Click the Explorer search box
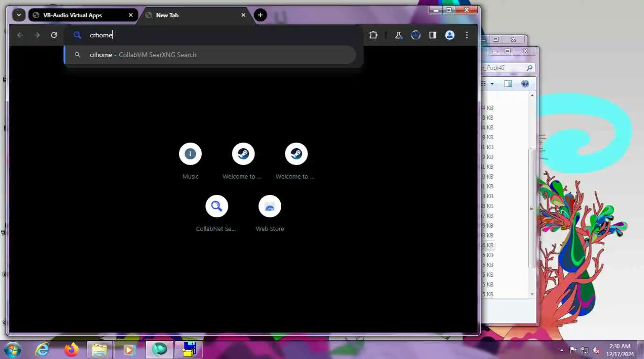The height and width of the screenshot is (359, 644). pyautogui.click(x=507, y=68)
